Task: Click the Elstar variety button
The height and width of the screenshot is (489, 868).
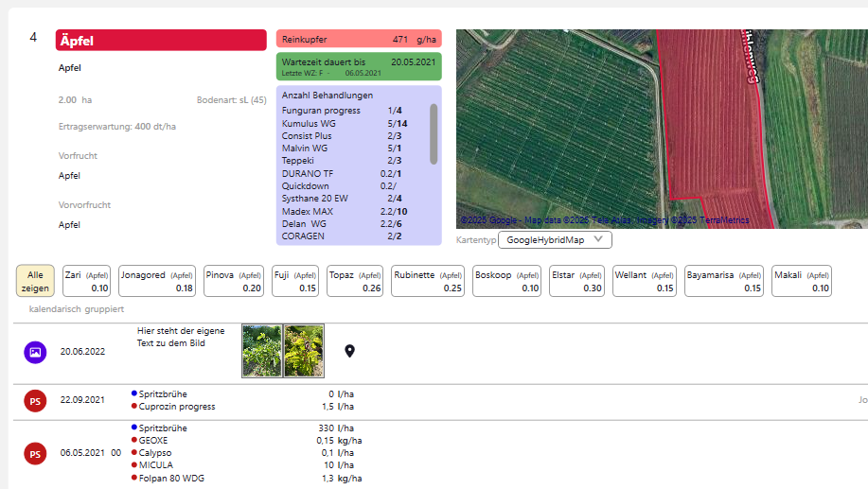Action: coord(576,281)
